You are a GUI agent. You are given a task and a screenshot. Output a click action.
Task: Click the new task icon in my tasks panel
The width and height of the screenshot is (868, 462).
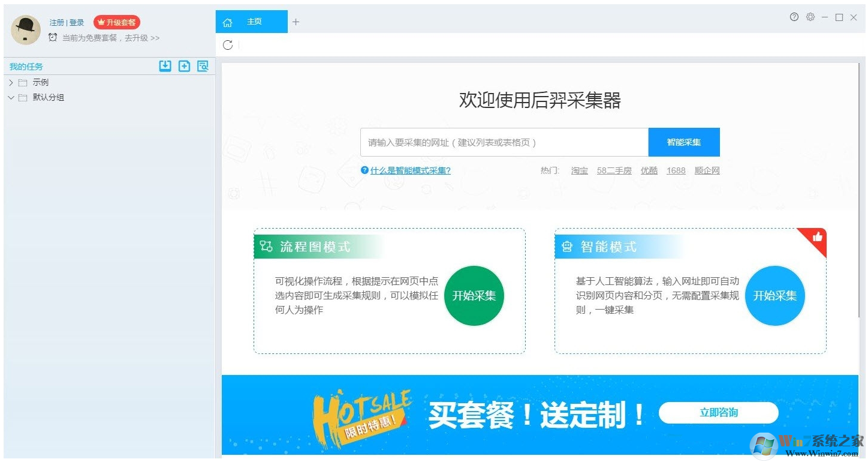(x=184, y=66)
